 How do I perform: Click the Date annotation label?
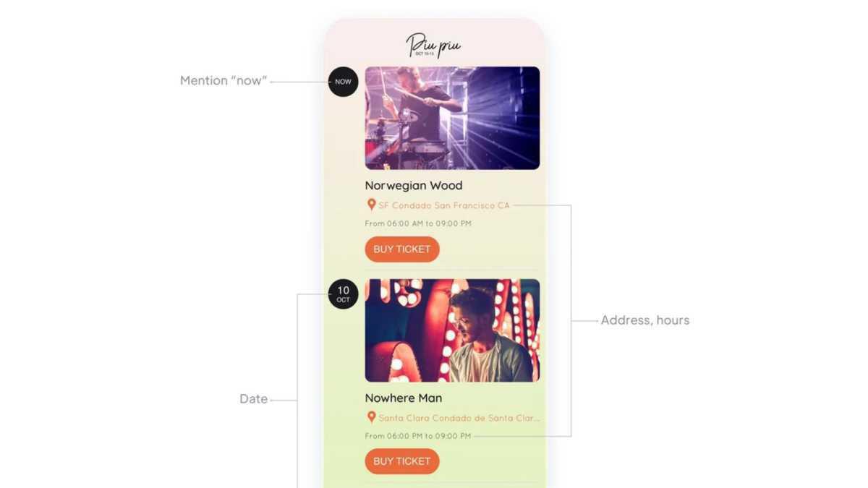pyautogui.click(x=254, y=399)
